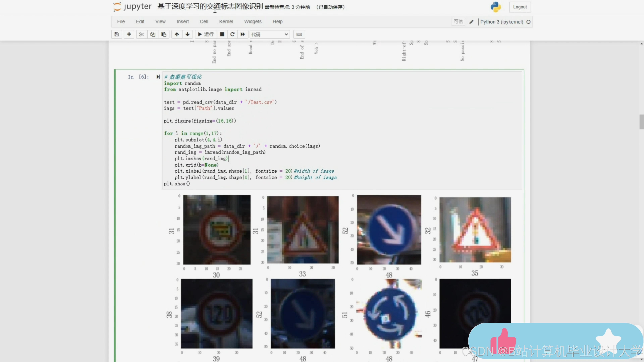Move selected cell down arrow

coord(187,34)
